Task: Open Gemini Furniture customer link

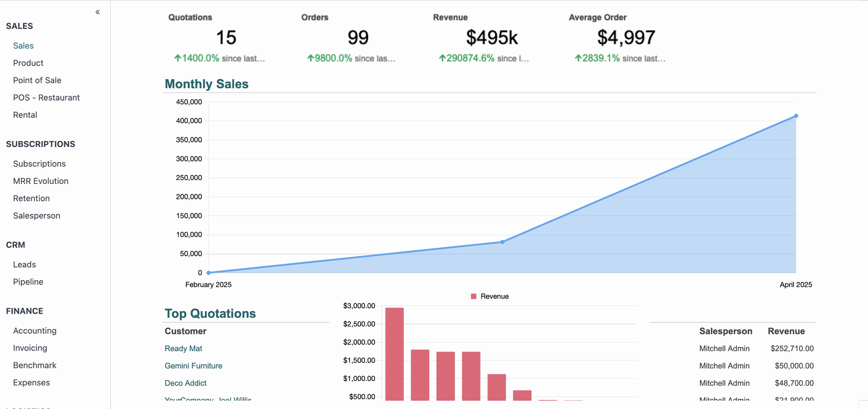Action: [193, 366]
